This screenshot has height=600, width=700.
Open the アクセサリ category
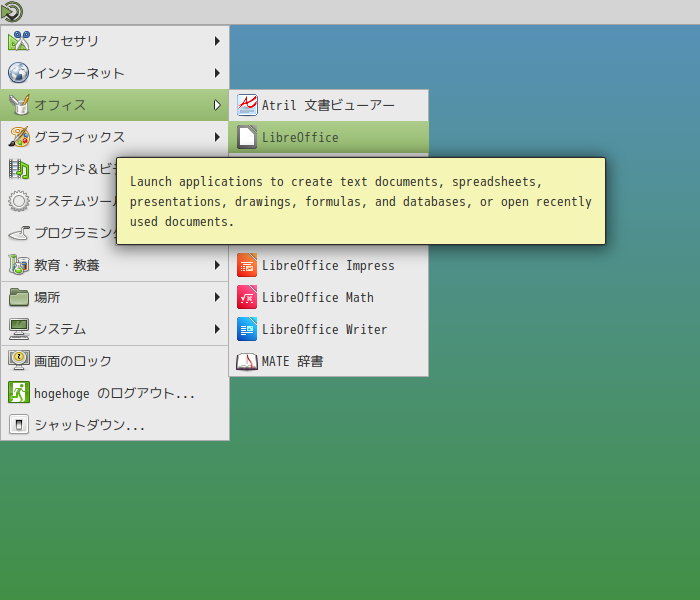point(115,41)
